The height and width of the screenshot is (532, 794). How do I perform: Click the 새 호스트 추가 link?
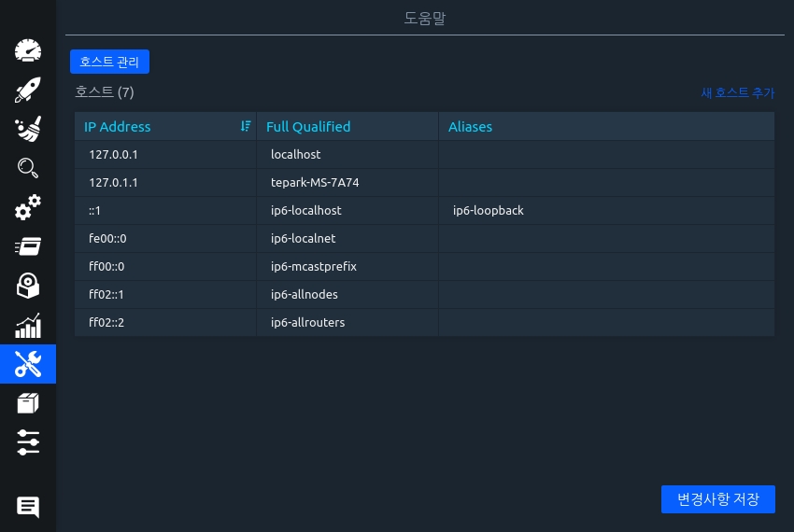pos(737,93)
